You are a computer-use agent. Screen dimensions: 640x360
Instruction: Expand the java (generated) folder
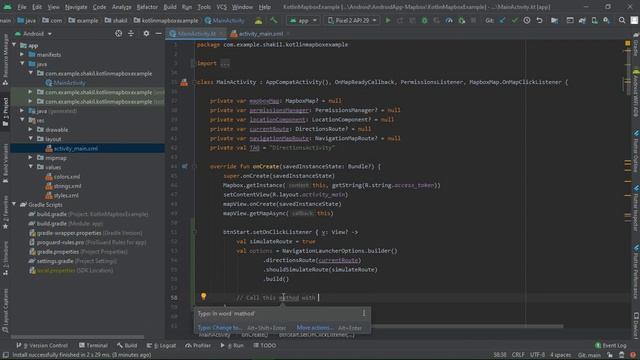coord(22,111)
